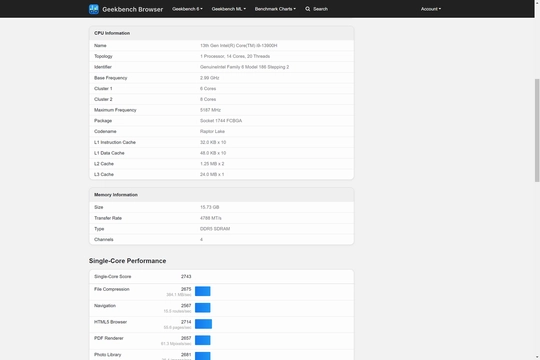Image resolution: width=540 pixels, height=360 pixels.
Task: Click the blue PDF Renderer score bar
Action: 202,340
